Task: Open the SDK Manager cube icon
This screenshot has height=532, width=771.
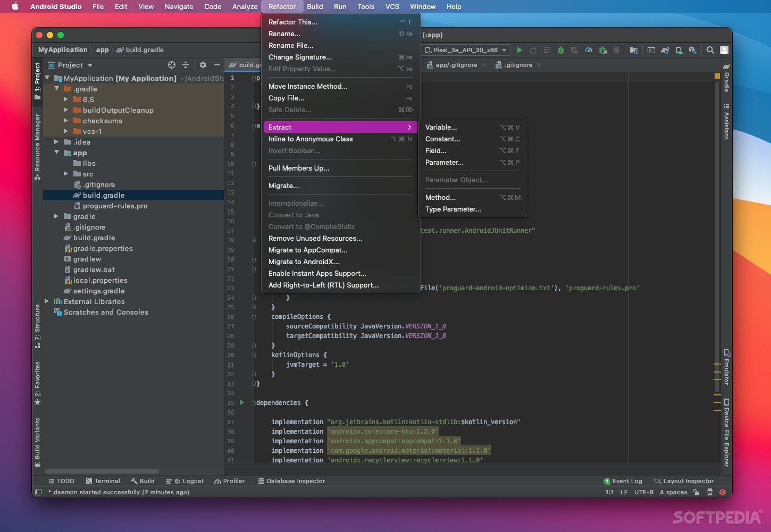Action: pos(693,50)
